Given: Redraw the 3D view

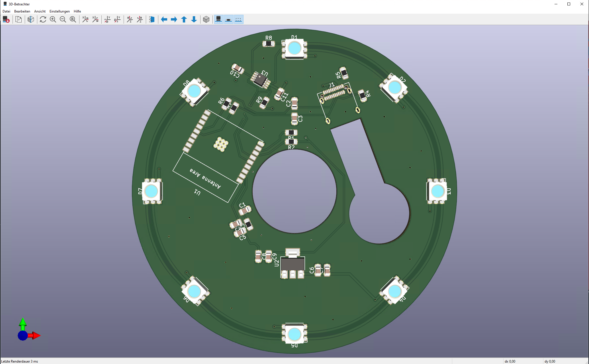Looking at the screenshot, I should (43, 19).
